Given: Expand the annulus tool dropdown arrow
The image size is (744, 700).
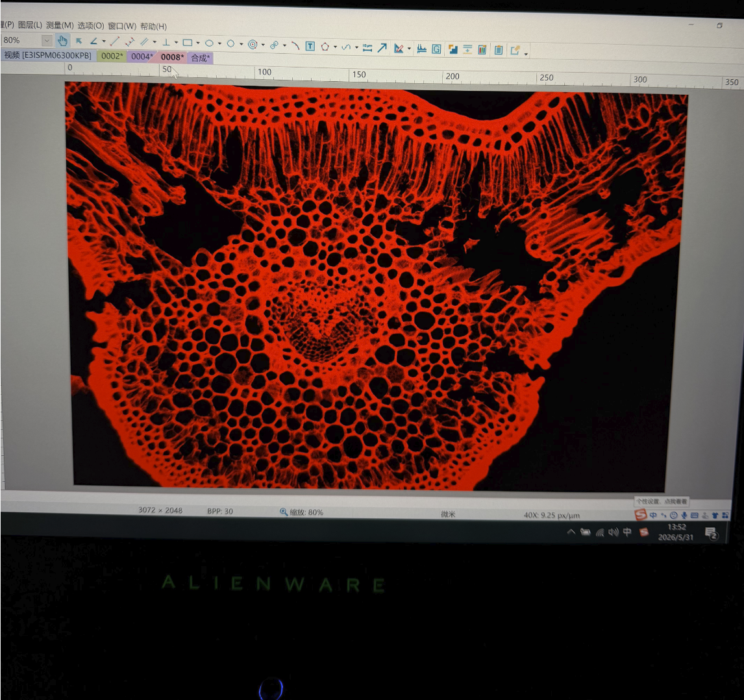Looking at the screenshot, I should [x=262, y=45].
